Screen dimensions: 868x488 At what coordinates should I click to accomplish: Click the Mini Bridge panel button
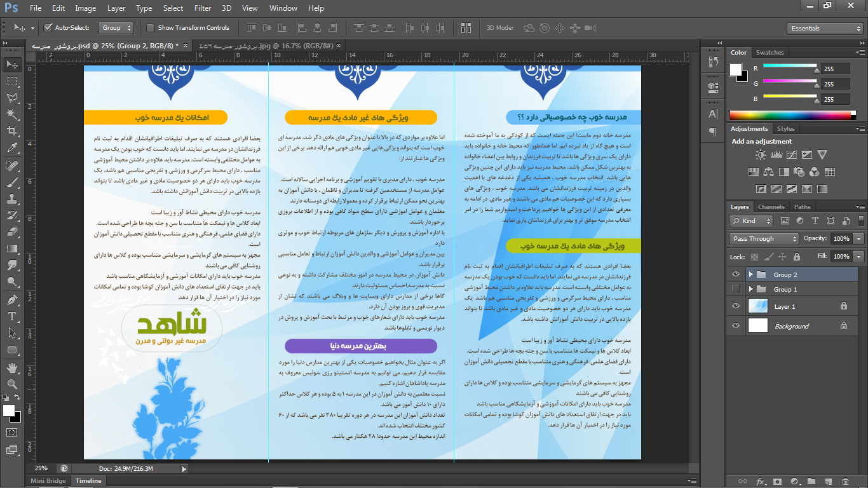click(48, 481)
